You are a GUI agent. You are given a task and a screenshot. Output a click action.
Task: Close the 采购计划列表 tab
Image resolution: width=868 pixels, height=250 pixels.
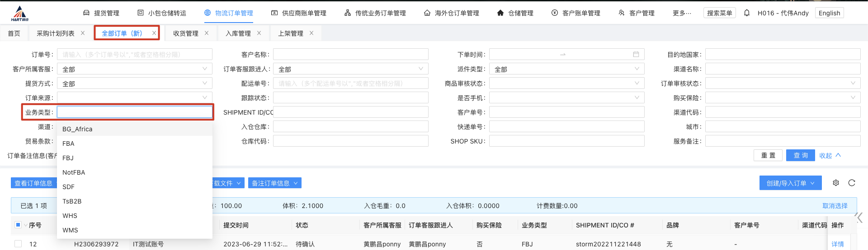[x=83, y=33]
